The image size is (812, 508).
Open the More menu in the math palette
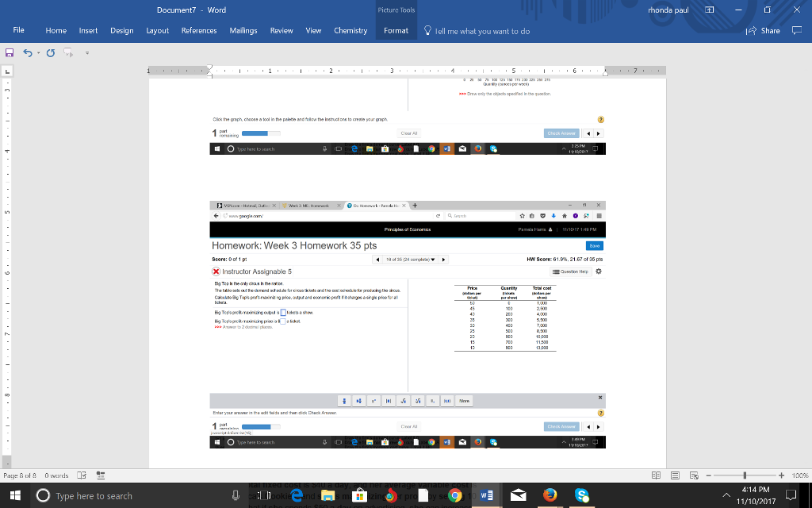tap(464, 401)
